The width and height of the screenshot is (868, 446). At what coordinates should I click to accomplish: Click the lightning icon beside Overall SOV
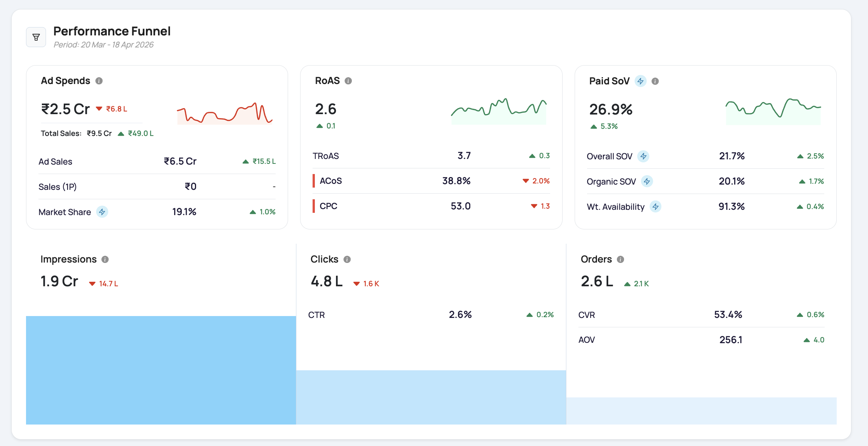[x=643, y=156]
